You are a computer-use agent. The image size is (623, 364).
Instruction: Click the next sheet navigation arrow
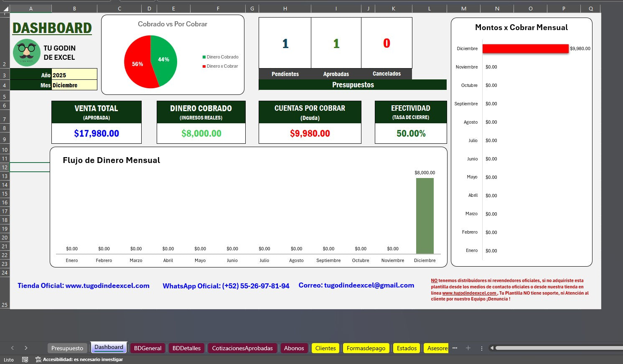click(x=26, y=348)
